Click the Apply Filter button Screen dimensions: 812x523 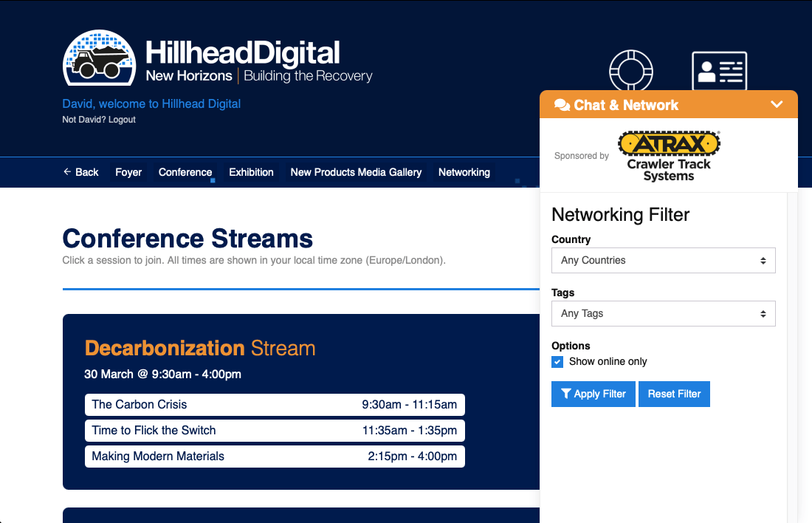click(x=593, y=394)
